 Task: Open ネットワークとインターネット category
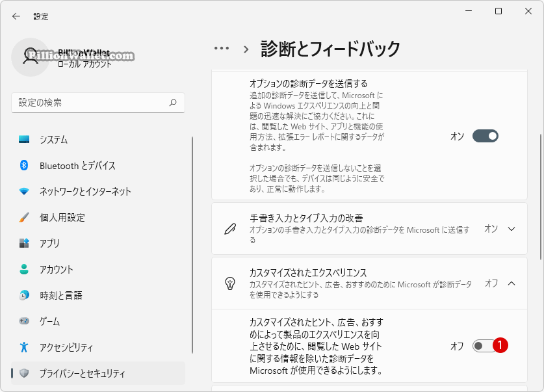click(x=98, y=192)
